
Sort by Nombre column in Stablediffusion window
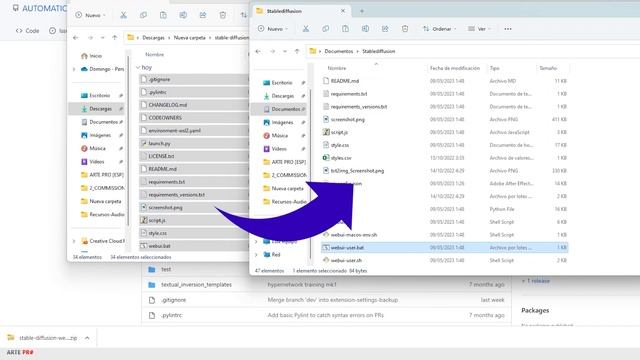[337, 68]
